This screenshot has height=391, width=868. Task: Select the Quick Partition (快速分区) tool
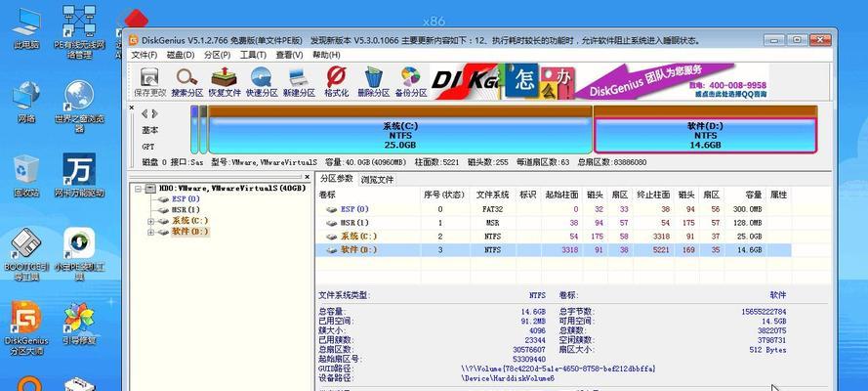tap(262, 82)
